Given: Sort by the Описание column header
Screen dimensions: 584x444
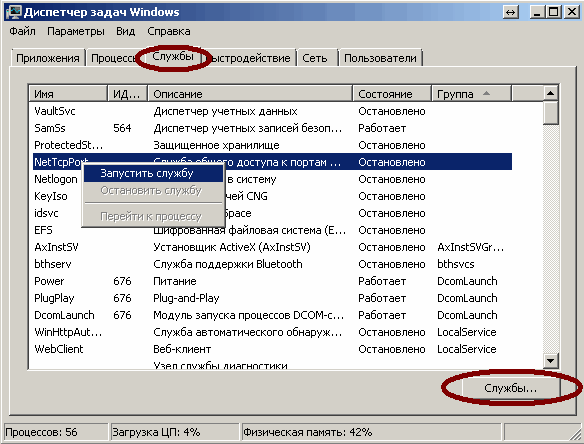Looking at the screenshot, I should [250, 94].
